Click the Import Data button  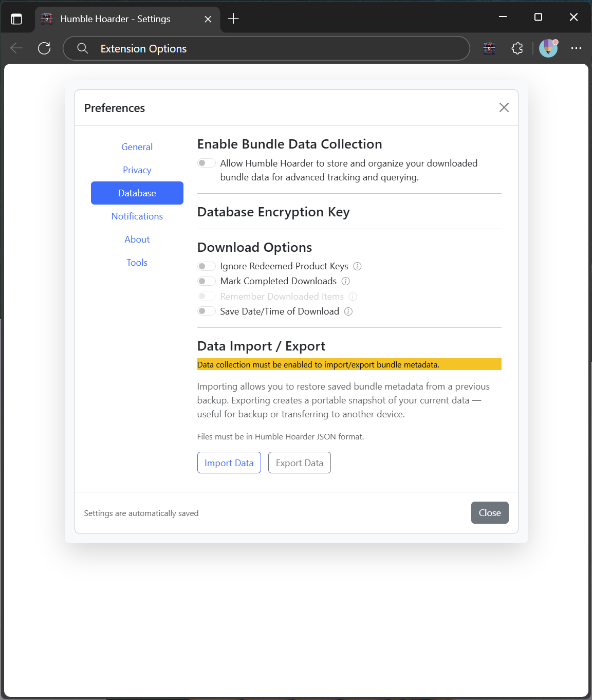point(229,463)
